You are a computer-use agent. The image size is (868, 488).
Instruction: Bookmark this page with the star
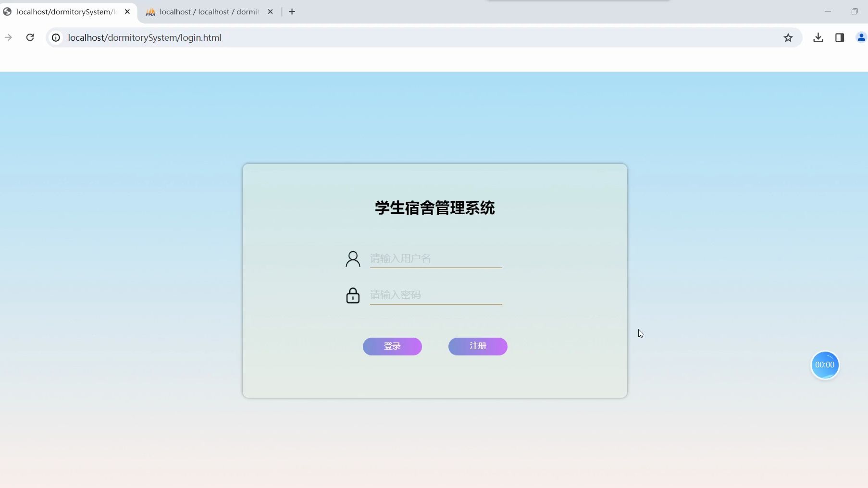click(x=788, y=37)
